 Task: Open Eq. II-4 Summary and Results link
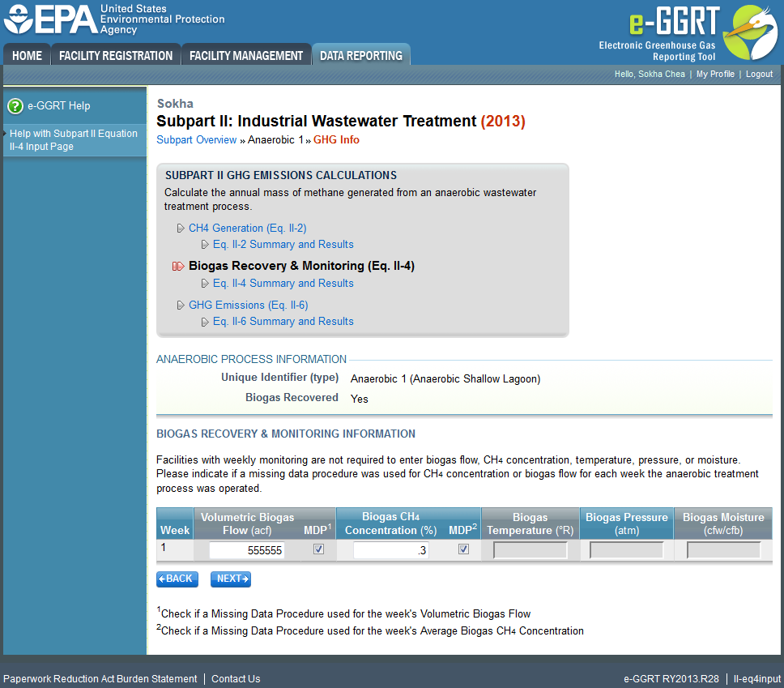tap(283, 284)
